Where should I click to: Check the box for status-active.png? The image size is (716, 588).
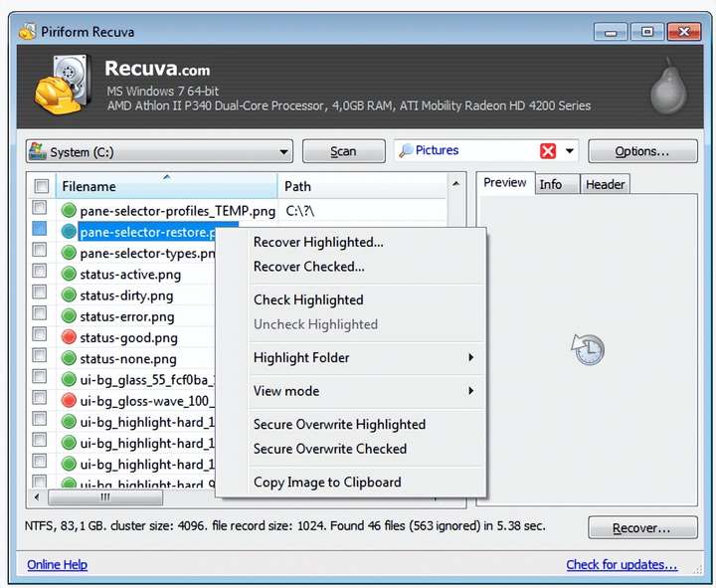(40, 271)
